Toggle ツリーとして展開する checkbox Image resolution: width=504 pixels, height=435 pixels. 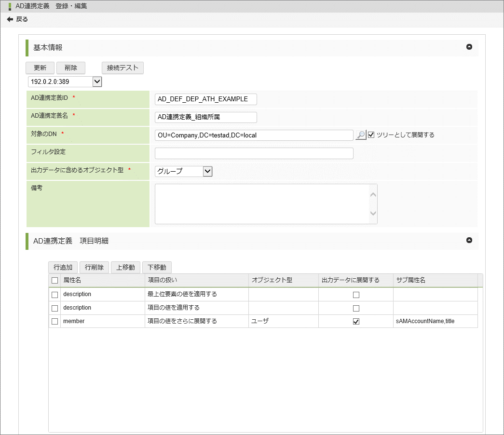[371, 135]
